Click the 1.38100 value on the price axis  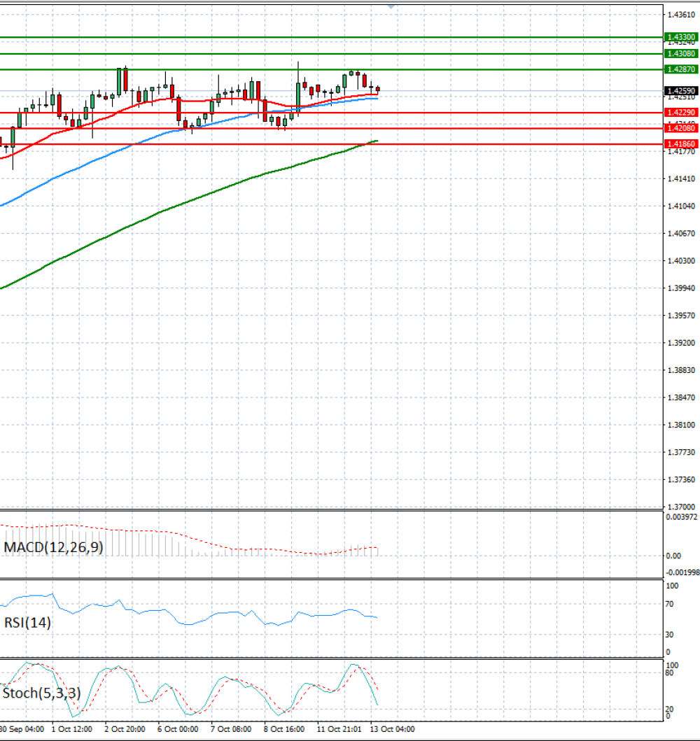click(681, 425)
